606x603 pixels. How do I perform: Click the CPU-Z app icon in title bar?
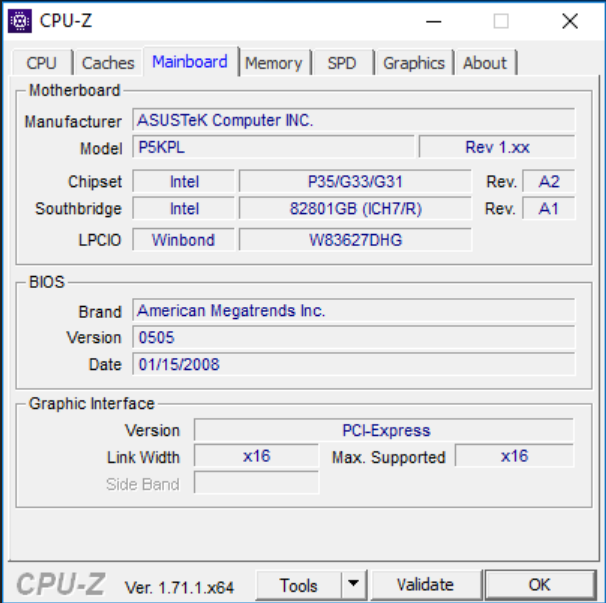(19, 21)
